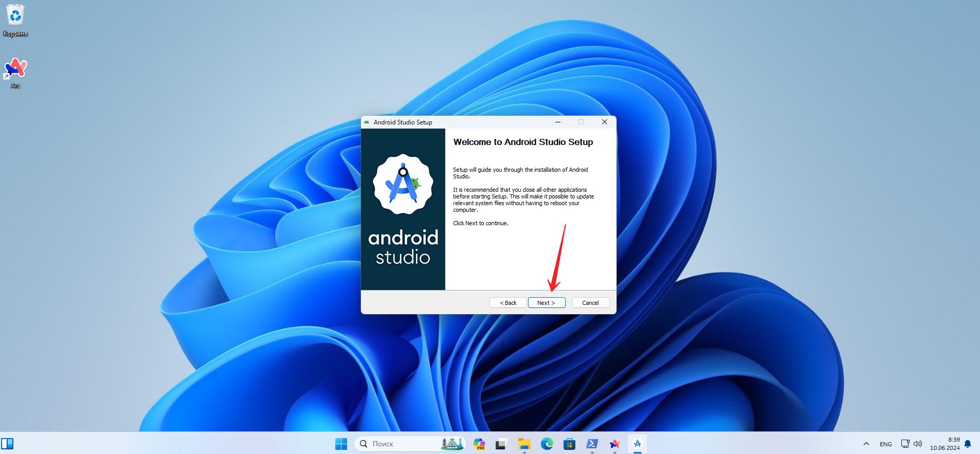Click the Android Studio logo in installer
Viewport: 980px width, 454px height.
403,185
